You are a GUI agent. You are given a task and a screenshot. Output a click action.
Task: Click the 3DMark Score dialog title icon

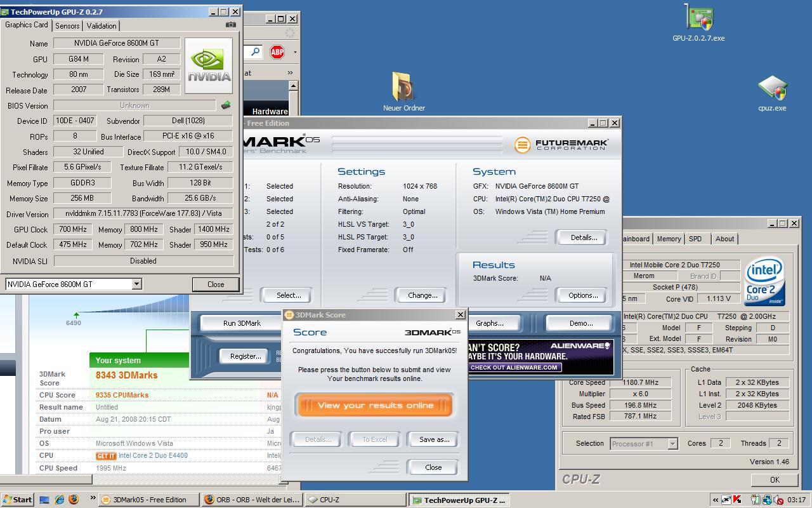289,315
